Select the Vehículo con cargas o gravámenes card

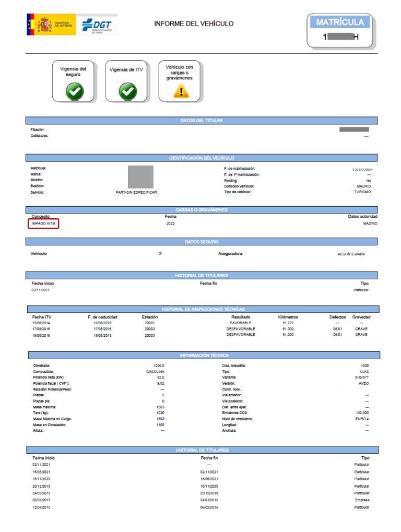180,81
